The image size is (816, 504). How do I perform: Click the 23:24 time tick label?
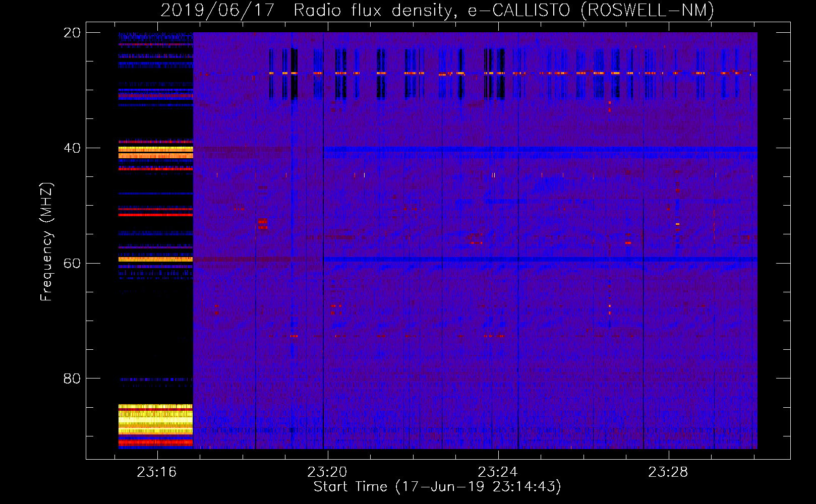(498, 472)
